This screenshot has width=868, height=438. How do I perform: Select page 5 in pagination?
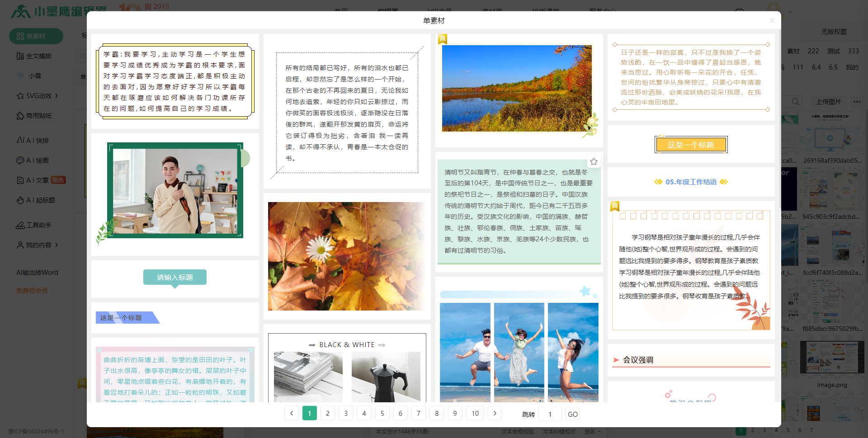click(x=382, y=413)
